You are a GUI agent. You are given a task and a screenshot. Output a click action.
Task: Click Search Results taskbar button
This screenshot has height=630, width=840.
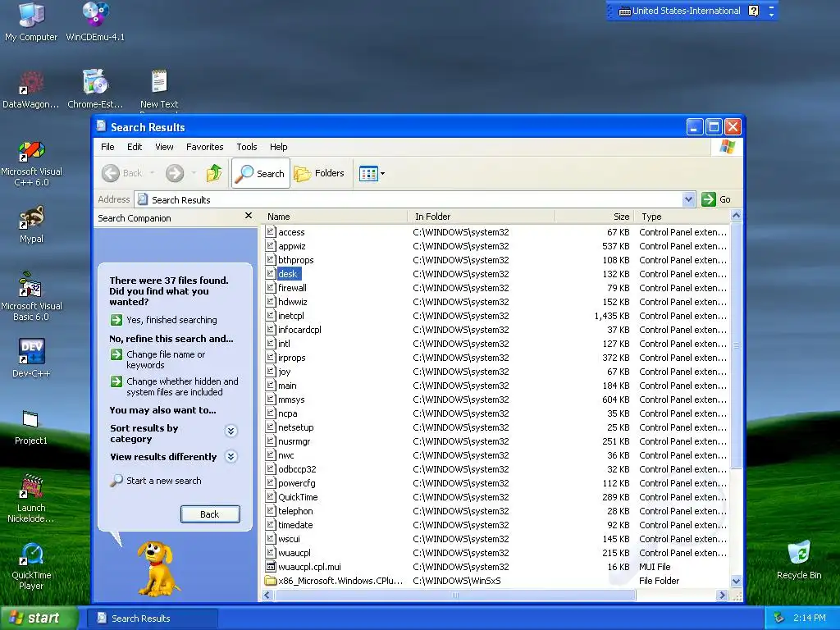152,619
